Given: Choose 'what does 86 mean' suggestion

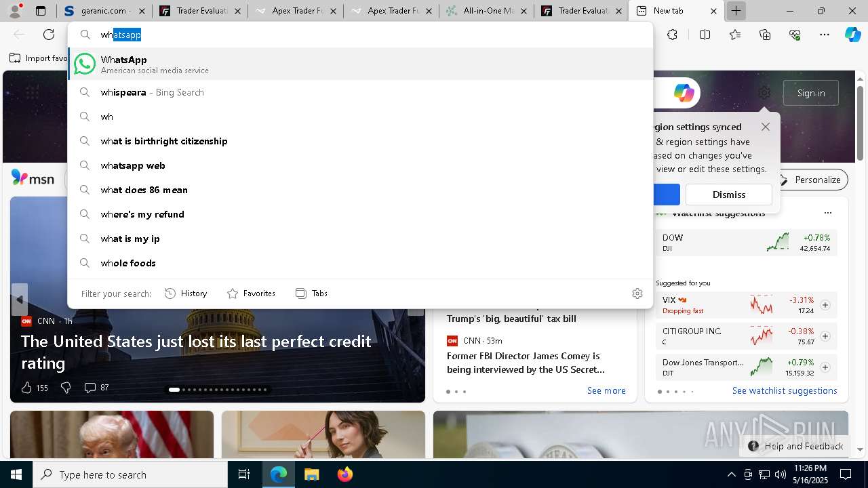Looking at the screenshot, I should pyautogui.click(x=361, y=190).
